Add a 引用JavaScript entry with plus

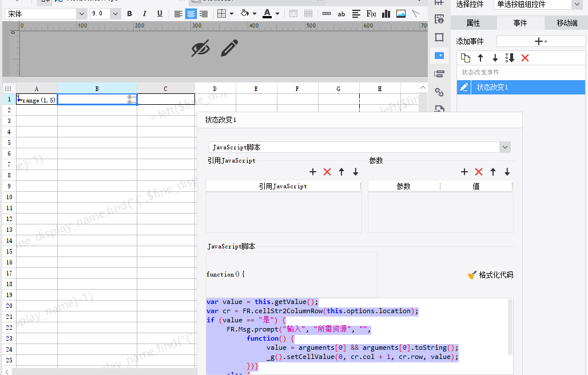[x=313, y=172]
